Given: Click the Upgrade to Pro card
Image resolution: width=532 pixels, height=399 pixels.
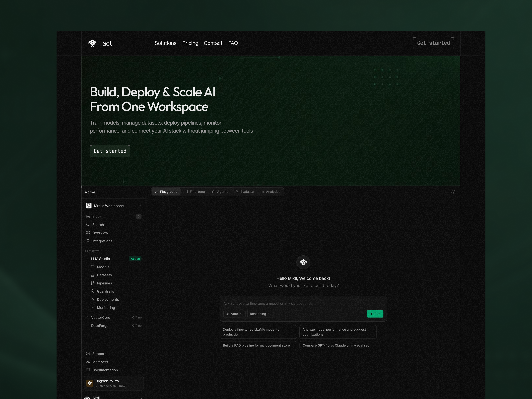Looking at the screenshot, I should coord(114,383).
